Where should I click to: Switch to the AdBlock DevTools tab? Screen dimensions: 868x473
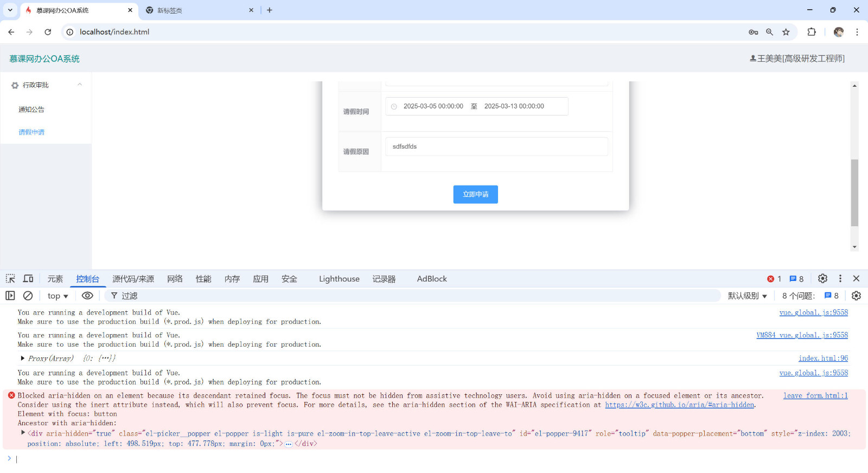coord(432,279)
